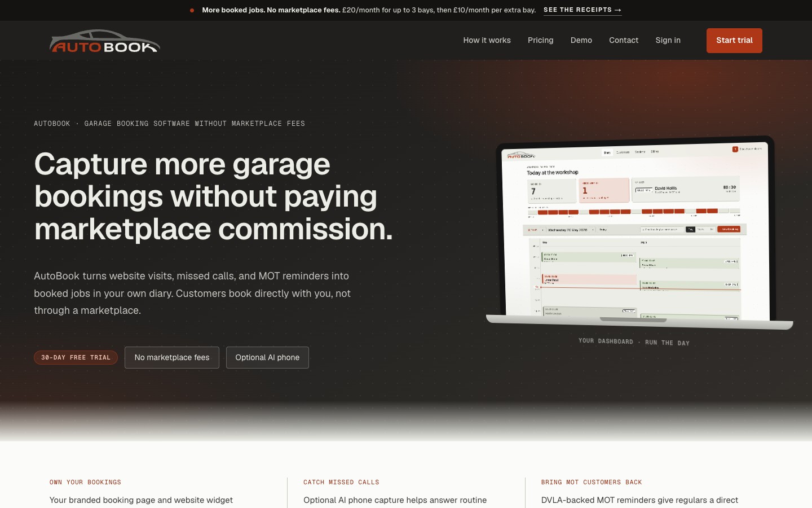Click Sign in in the header

click(668, 40)
